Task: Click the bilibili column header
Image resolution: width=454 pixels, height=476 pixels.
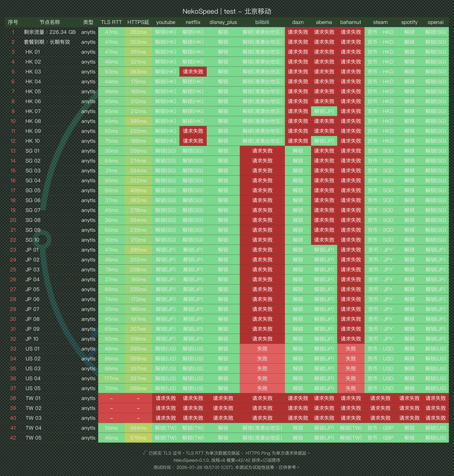Action: tap(262, 22)
